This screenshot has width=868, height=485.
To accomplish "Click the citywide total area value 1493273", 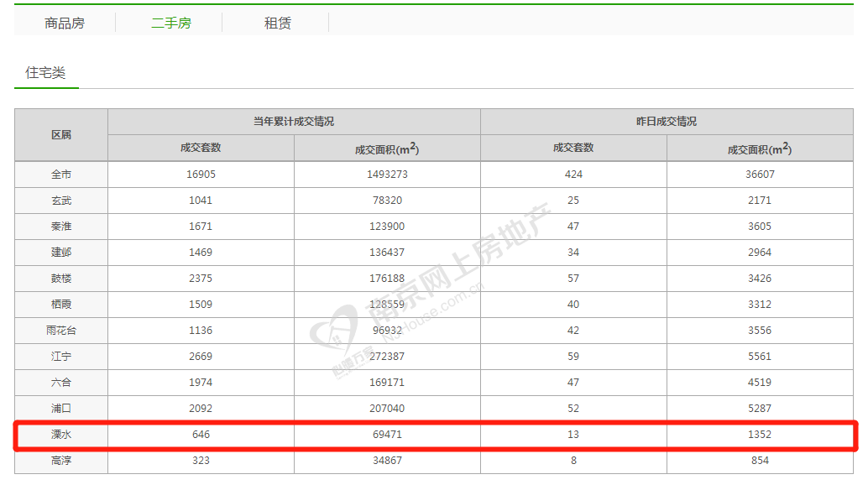I will tap(387, 175).
